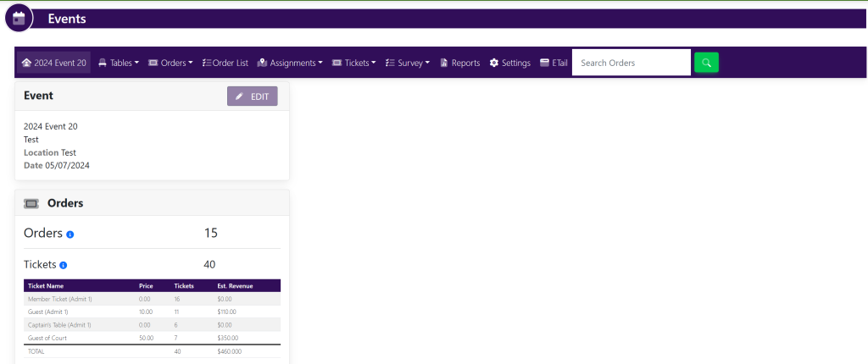
Task: Open the Assignments dropdown menu
Action: coord(289,63)
